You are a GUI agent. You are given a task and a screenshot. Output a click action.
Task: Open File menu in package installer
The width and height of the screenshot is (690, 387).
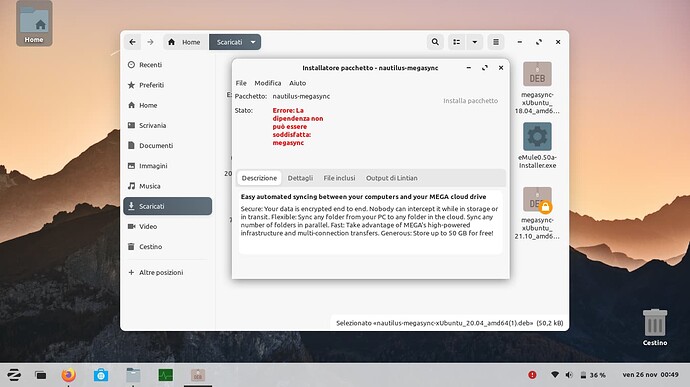241,83
